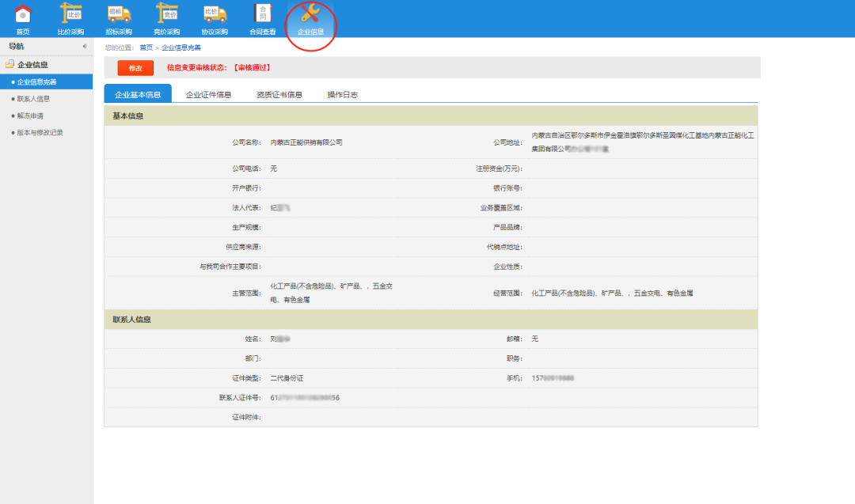The height and width of the screenshot is (504, 855).
Task: Click the 企业信息完善 breadcrumb link
Action: click(x=181, y=47)
